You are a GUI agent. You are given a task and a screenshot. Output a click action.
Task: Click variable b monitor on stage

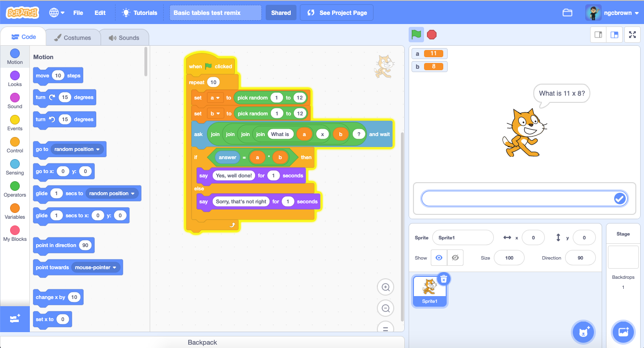429,66
